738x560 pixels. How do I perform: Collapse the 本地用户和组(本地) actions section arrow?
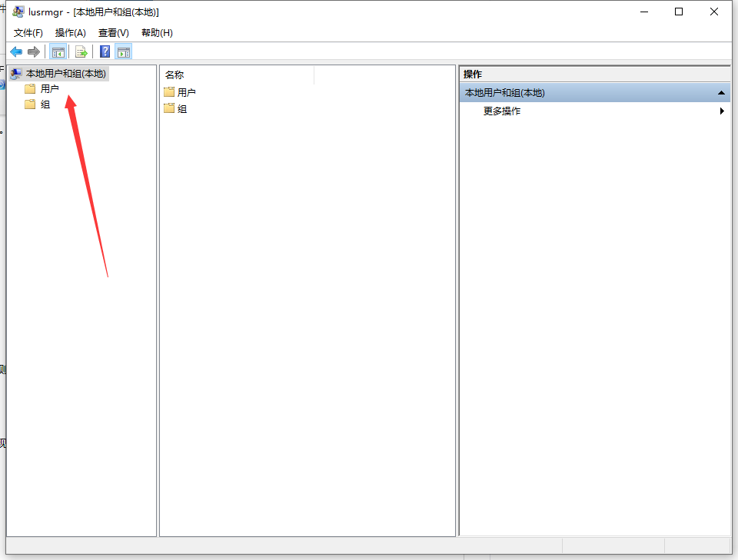[x=721, y=93]
